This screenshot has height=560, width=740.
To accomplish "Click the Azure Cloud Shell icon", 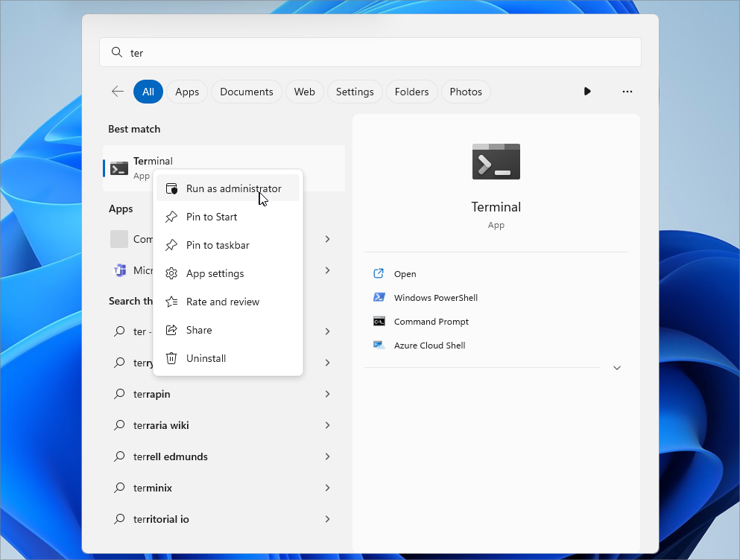I will pos(379,345).
